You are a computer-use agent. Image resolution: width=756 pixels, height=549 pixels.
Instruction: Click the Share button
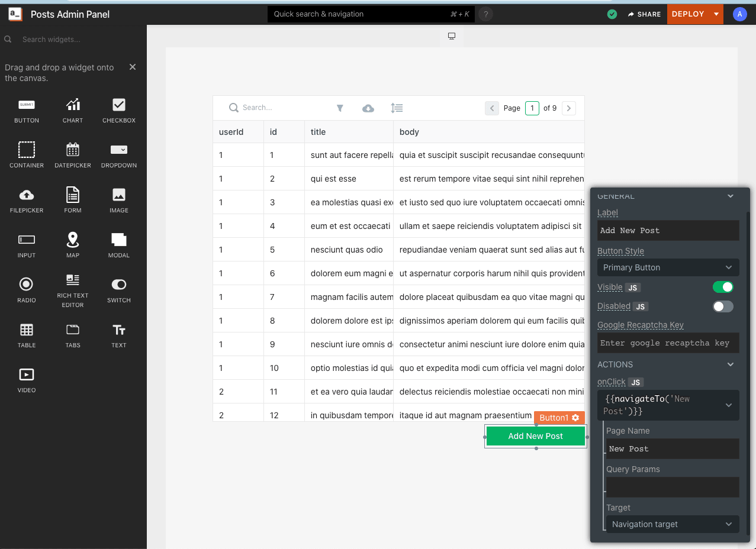pos(644,14)
